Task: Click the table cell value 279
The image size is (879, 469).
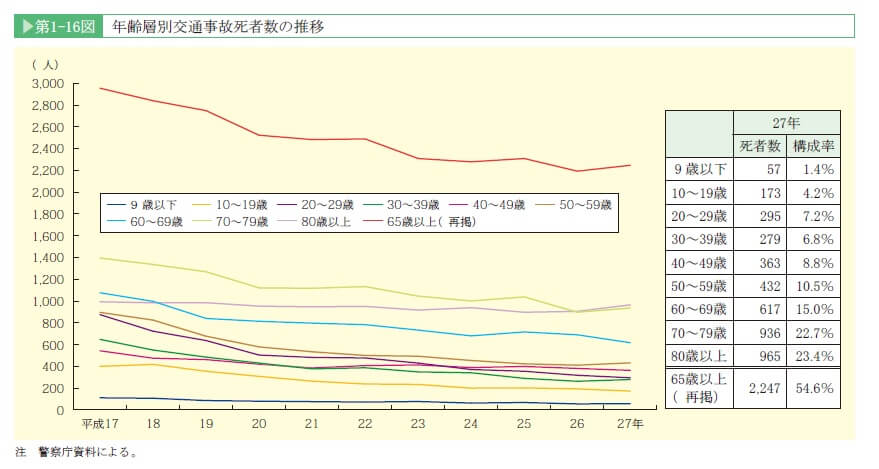Action: (x=770, y=239)
